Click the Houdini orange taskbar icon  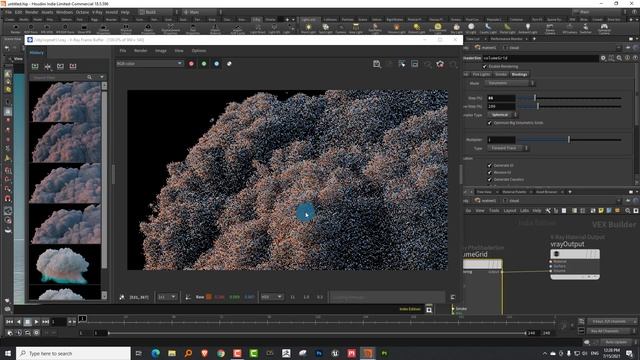click(368, 353)
